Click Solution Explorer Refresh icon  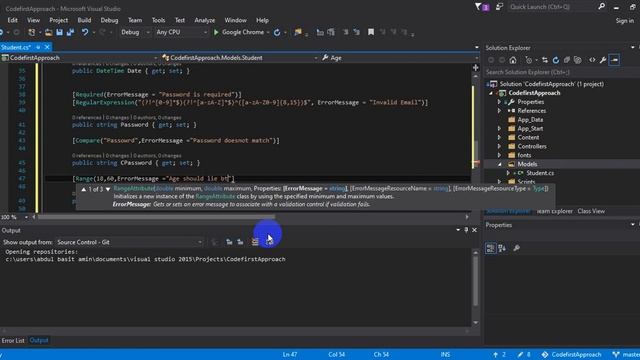coord(556,60)
